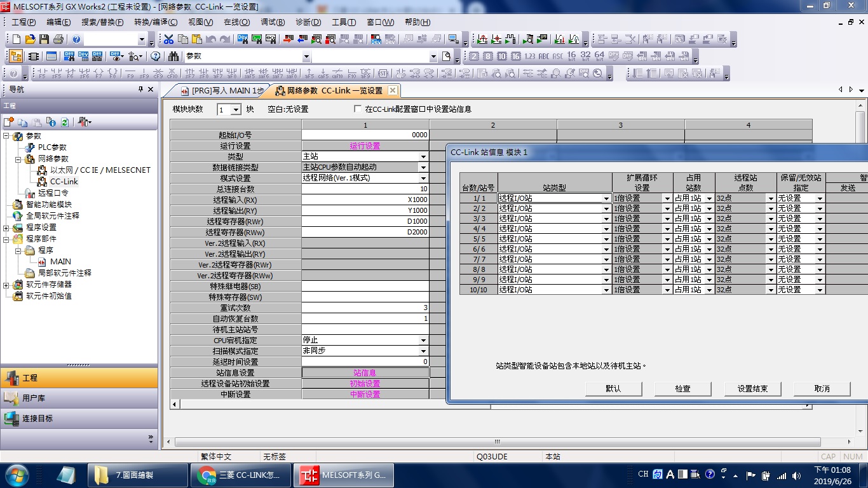Image resolution: width=868 pixels, height=488 pixels.
Task: Open the 模块块数 block count dropdown
Action: 236,110
